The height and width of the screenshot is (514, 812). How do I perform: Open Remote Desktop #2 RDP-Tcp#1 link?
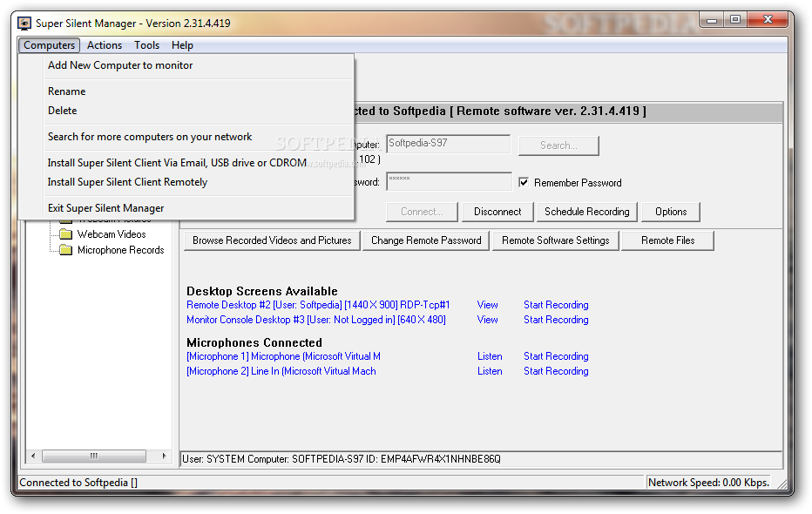(x=318, y=305)
